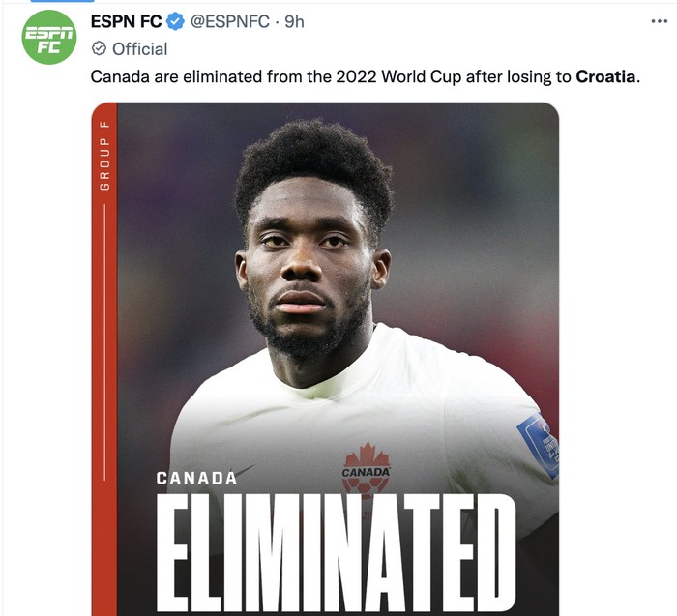
Task: Open the ESPN FC display name link
Action: (x=126, y=21)
